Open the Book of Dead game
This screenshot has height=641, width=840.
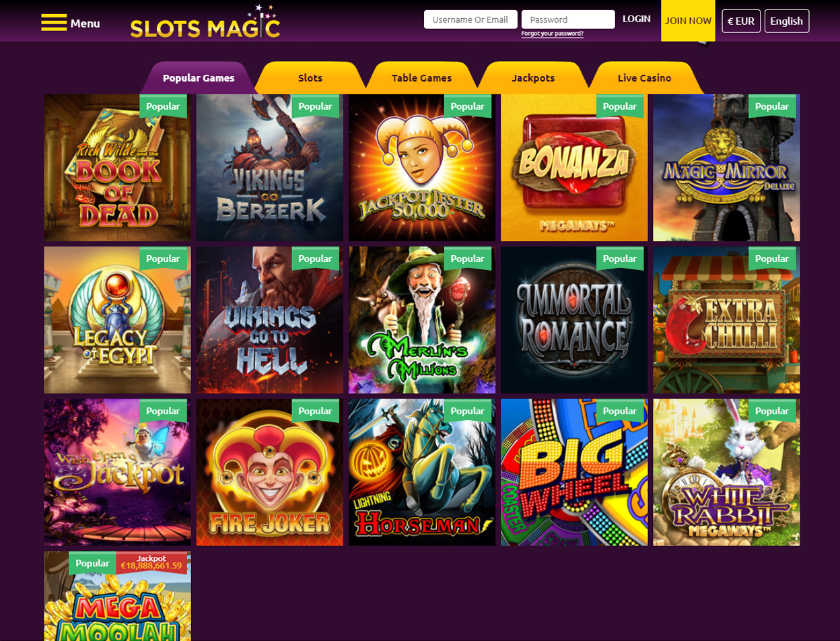point(118,168)
